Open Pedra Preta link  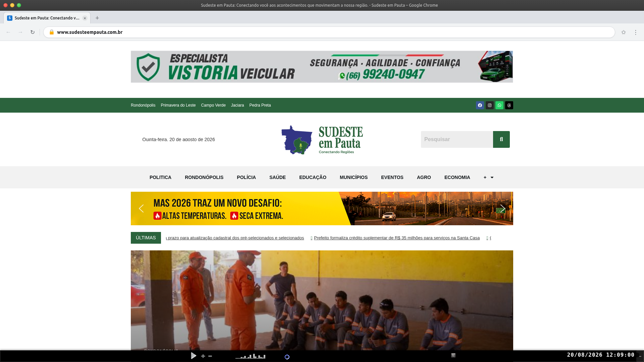[x=260, y=105]
